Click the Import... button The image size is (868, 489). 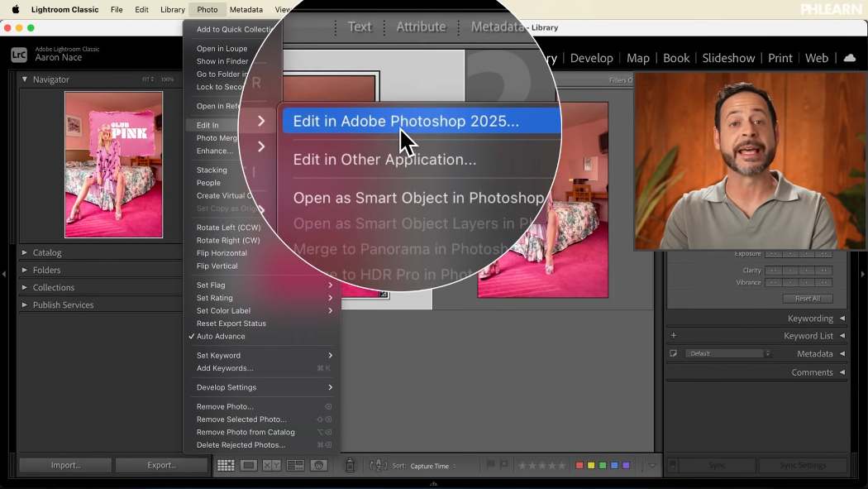click(65, 465)
